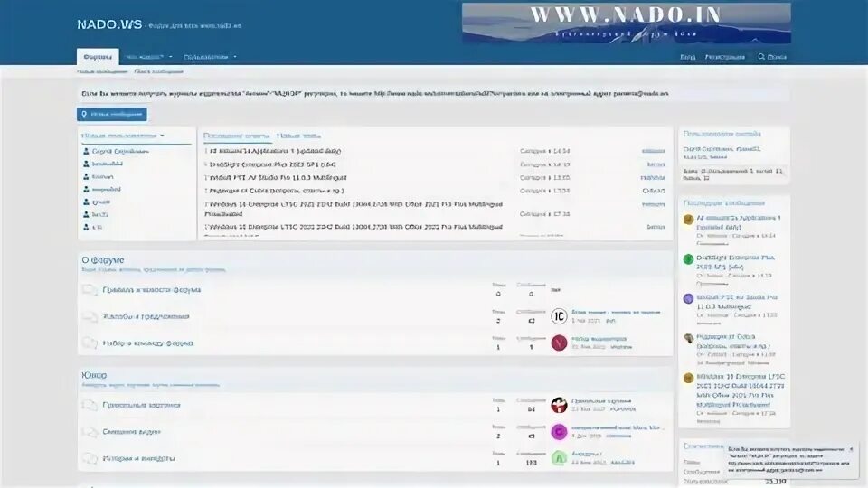This screenshot has width=868, height=488.
Task: Open the Смешное видео forum
Action: pos(132,432)
